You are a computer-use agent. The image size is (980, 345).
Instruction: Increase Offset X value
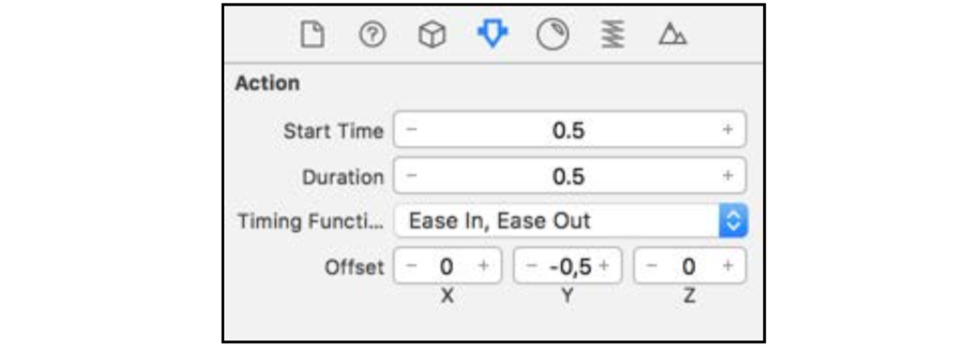(x=483, y=265)
